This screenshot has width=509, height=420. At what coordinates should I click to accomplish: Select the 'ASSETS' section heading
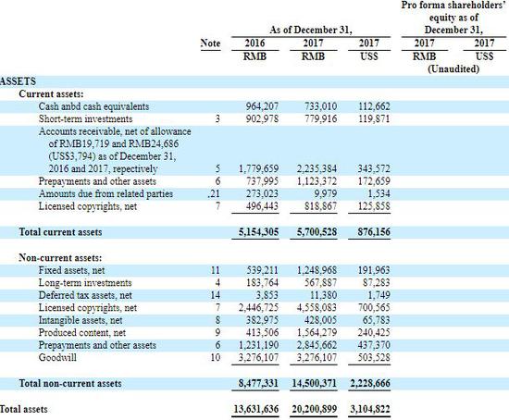pyautogui.click(x=18, y=81)
